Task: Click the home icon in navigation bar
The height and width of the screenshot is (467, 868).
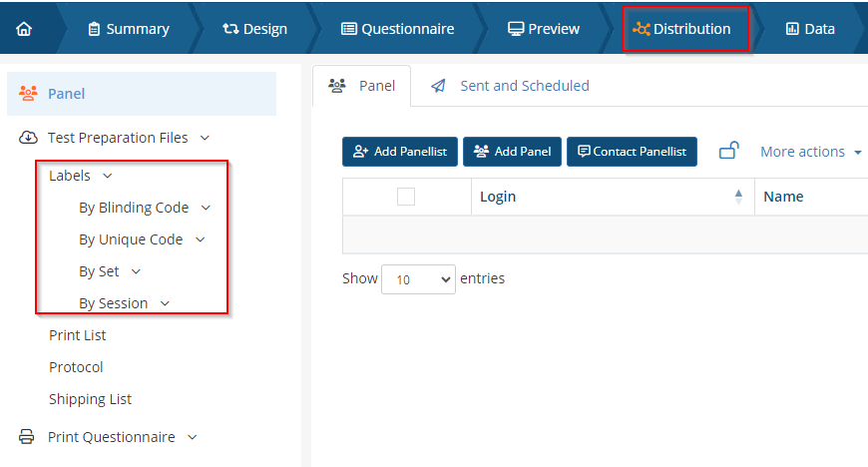Action: [x=24, y=29]
